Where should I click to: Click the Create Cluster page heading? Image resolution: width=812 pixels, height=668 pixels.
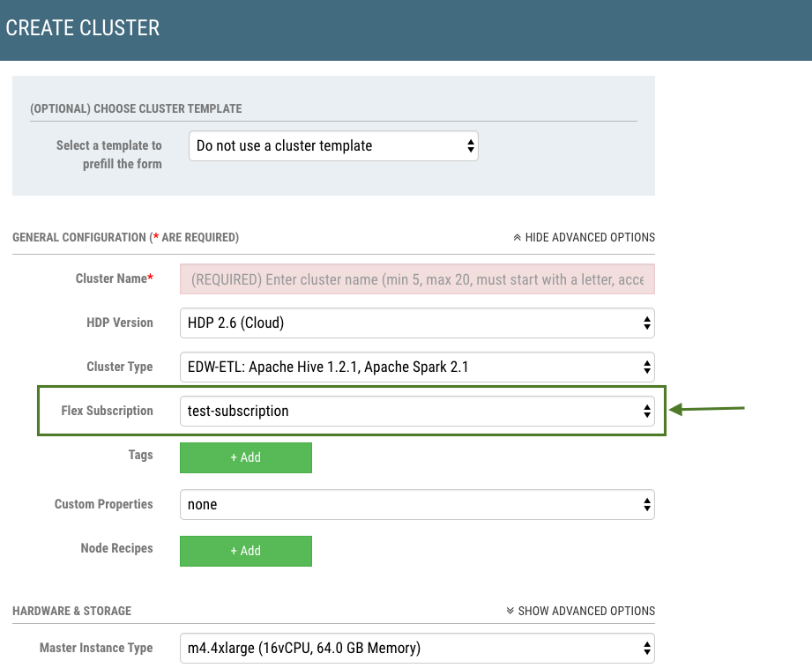83,28
